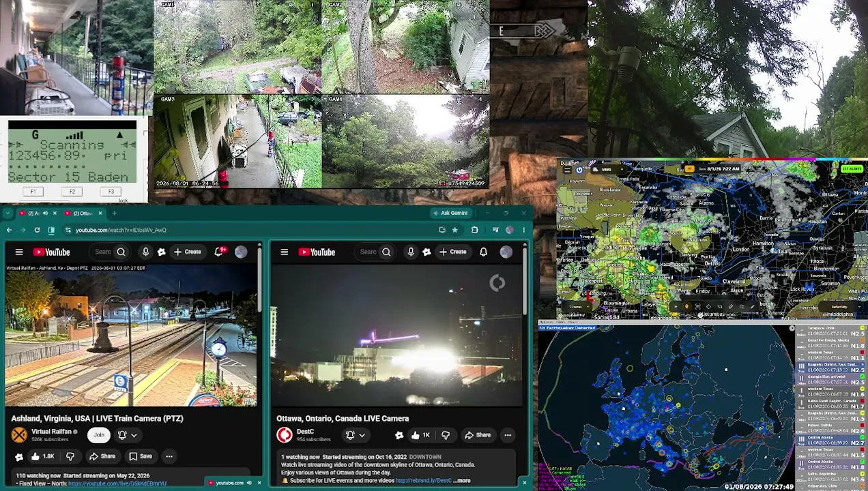
Task: Open radar app hamburger menu
Action: click(x=567, y=170)
